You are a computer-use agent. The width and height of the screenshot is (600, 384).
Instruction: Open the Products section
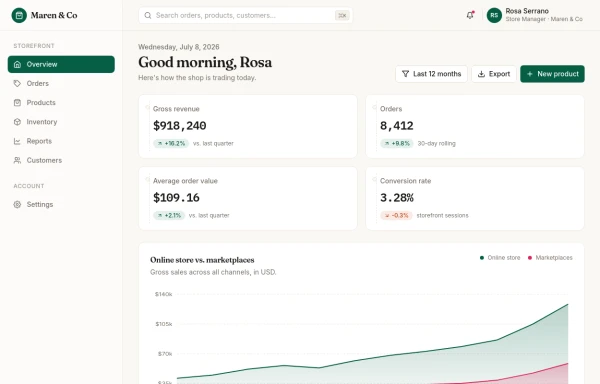click(x=61, y=103)
